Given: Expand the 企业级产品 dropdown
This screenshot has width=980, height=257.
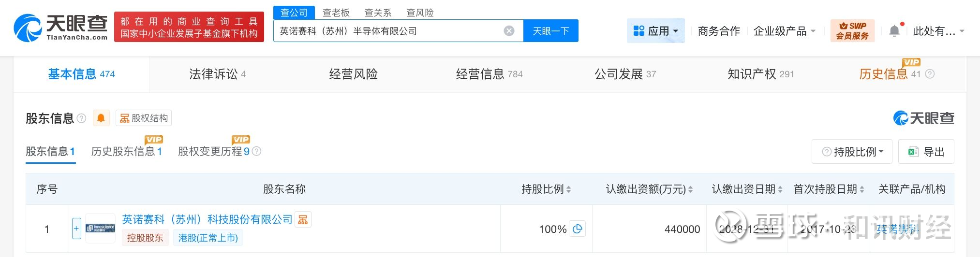Looking at the screenshot, I should coord(784,31).
